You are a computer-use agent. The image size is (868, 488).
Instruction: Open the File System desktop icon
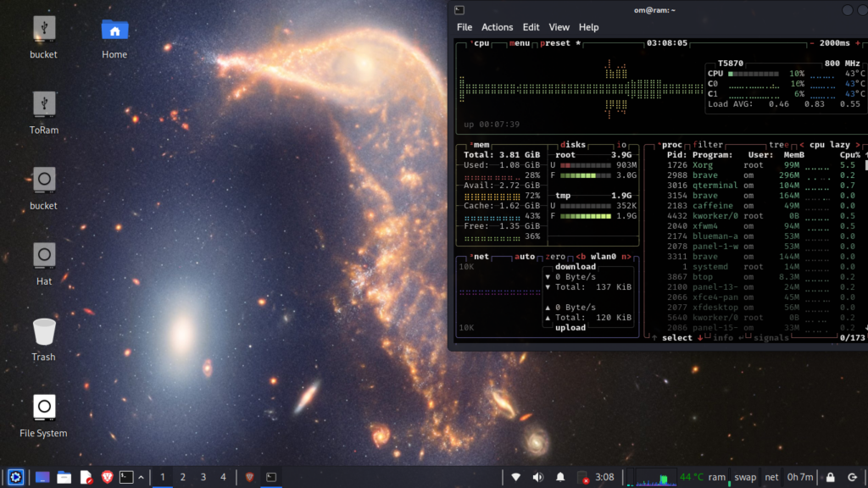44,408
